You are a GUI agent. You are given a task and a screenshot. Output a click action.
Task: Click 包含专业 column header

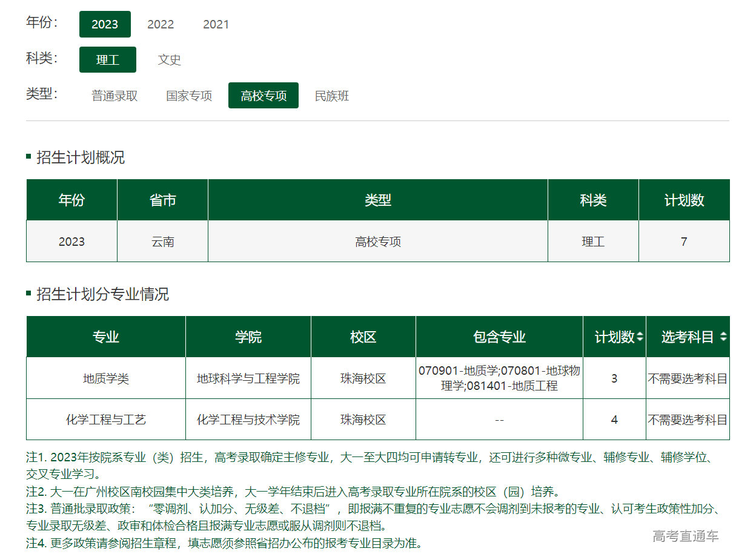coord(499,337)
